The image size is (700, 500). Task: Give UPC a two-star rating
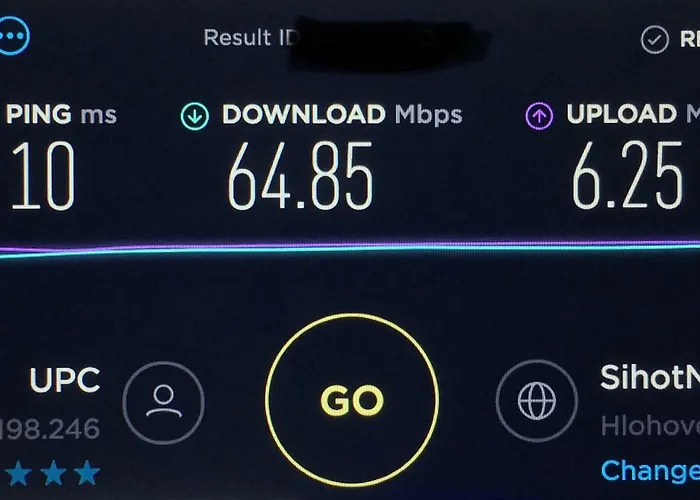point(53,473)
